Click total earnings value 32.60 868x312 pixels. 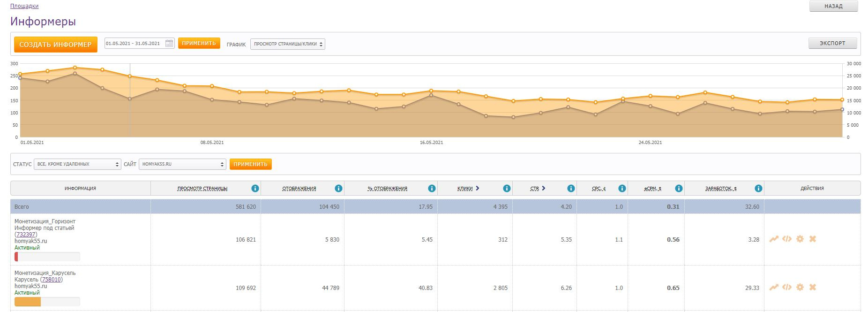click(x=752, y=207)
